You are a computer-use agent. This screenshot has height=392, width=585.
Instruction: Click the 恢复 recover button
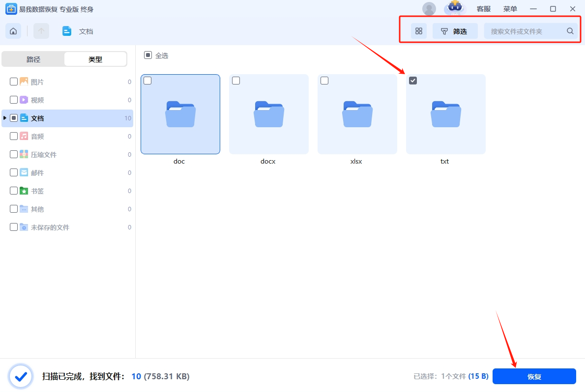534,377
